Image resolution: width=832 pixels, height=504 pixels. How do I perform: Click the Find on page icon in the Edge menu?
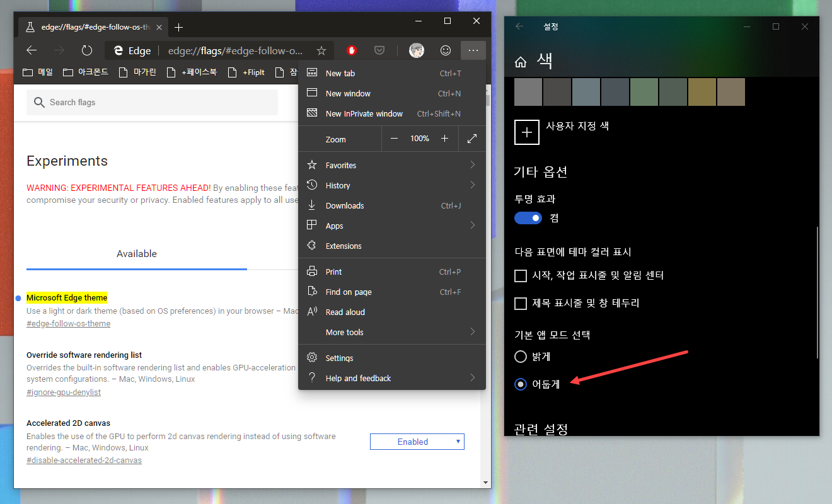pyautogui.click(x=311, y=292)
